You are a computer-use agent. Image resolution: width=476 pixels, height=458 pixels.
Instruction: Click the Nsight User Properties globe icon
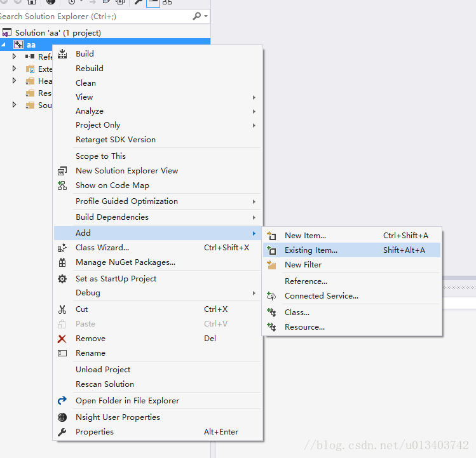62,417
